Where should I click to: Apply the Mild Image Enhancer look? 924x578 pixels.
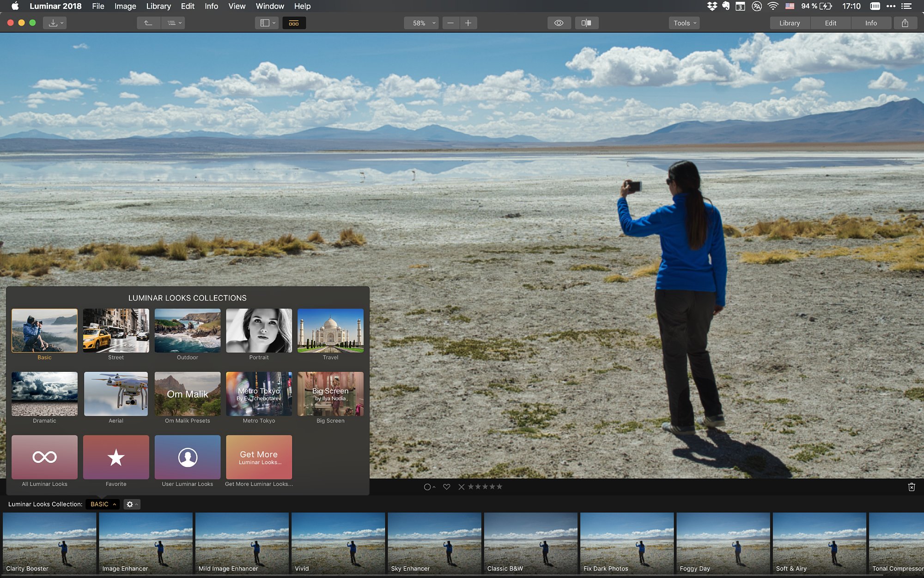242,543
